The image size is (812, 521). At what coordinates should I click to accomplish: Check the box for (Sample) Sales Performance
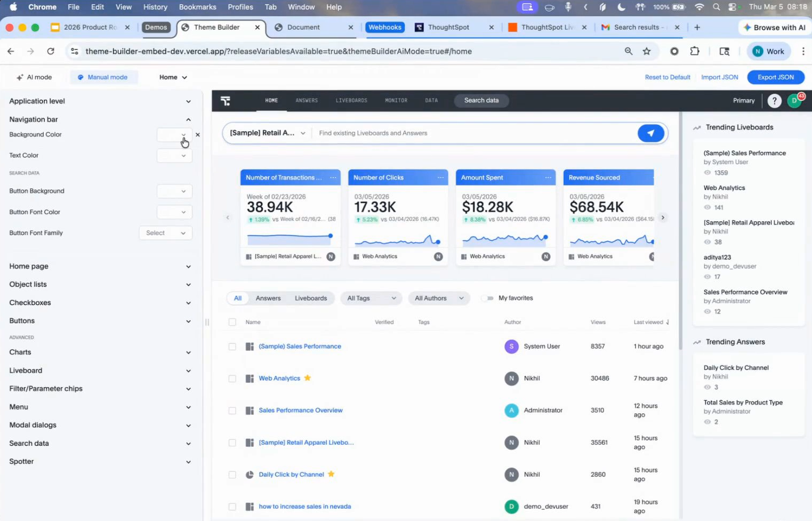[x=232, y=347]
